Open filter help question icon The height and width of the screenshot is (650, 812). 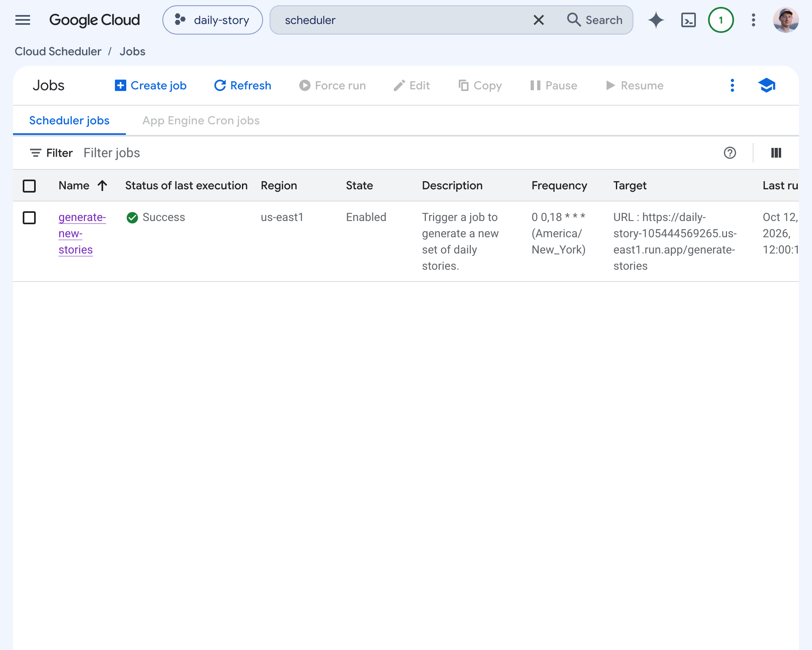coord(730,153)
